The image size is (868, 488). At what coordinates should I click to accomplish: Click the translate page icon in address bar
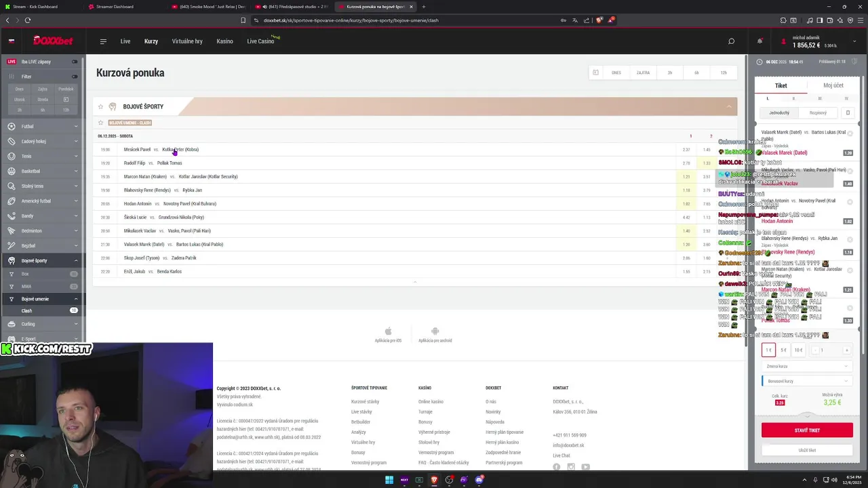point(574,20)
